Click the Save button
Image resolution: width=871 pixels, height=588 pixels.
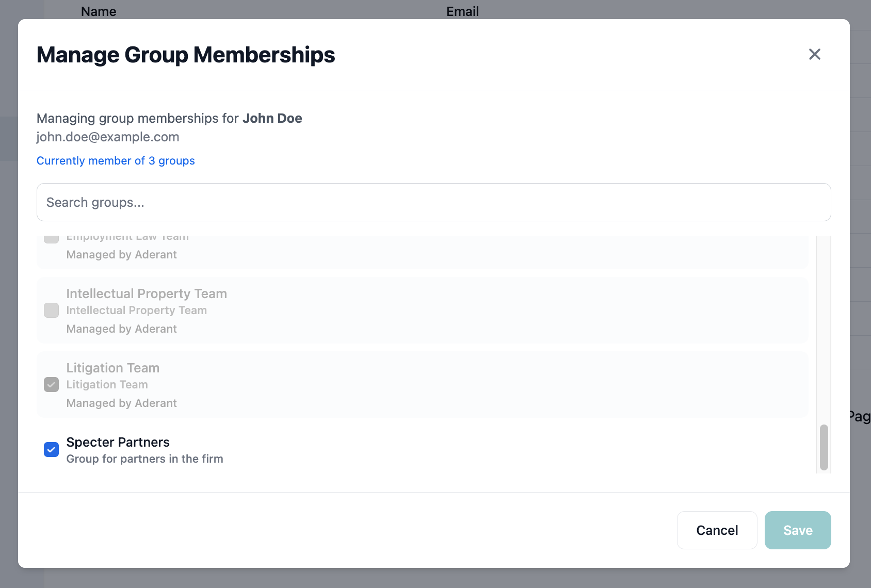coord(798,530)
